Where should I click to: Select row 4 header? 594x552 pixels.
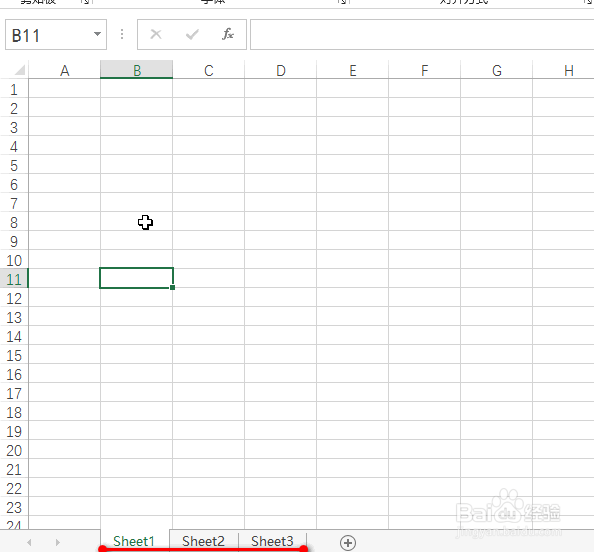pos(14,146)
